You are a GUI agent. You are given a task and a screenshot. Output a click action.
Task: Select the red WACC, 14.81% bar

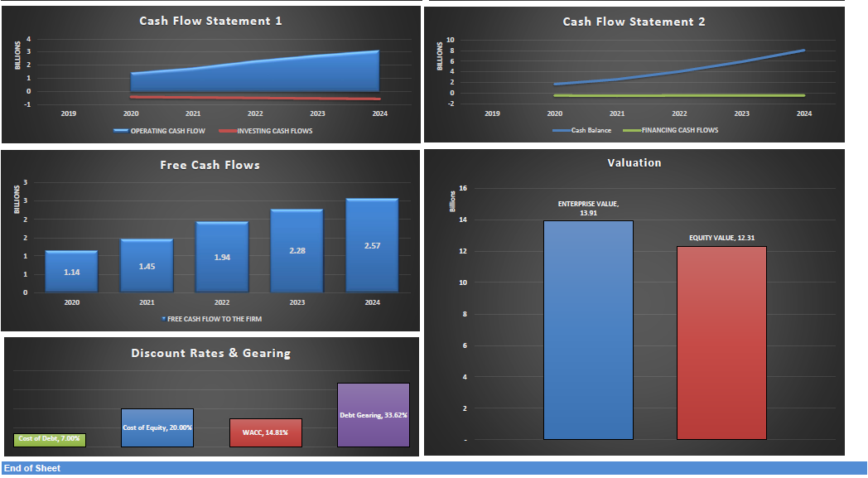tap(266, 432)
